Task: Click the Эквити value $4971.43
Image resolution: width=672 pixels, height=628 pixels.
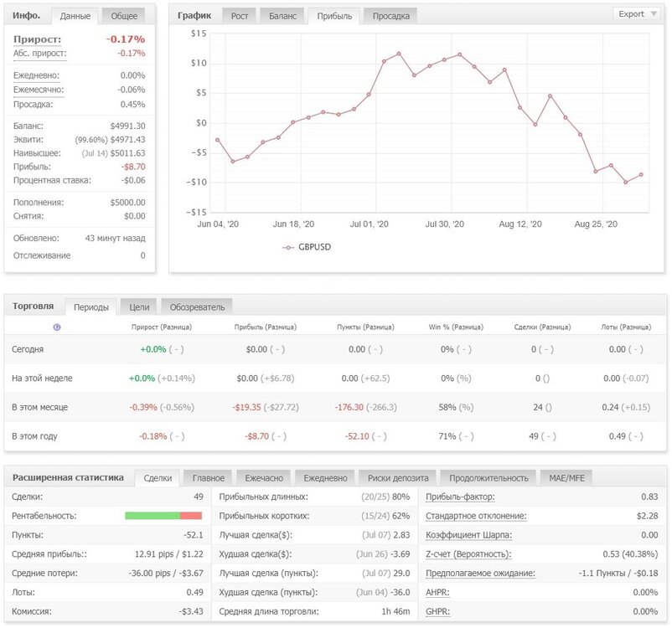Action: coord(127,140)
